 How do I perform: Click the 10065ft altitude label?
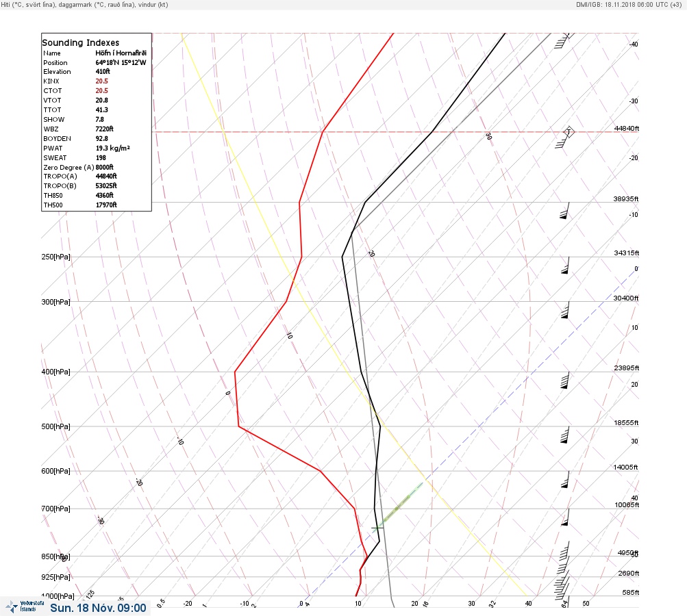click(x=627, y=506)
